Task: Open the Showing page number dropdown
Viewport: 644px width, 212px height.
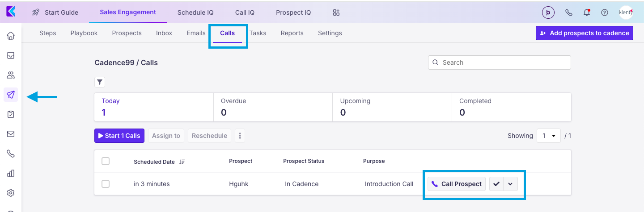Action: click(548, 136)
